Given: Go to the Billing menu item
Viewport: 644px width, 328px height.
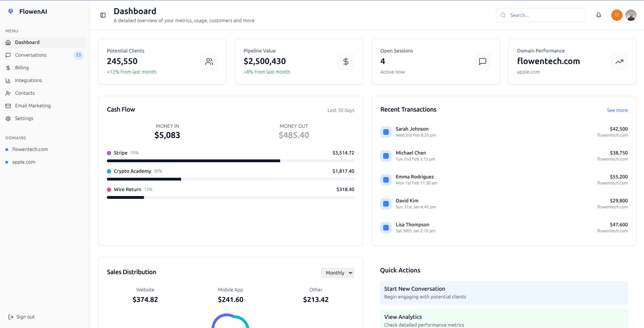Looking at the screenshot, I should (22, 68).
